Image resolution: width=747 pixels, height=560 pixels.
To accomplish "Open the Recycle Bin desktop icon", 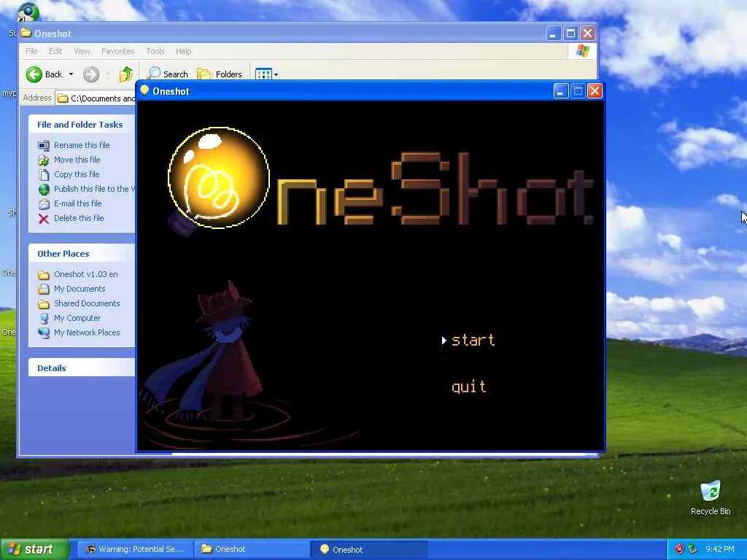I will tap(711, 497).
